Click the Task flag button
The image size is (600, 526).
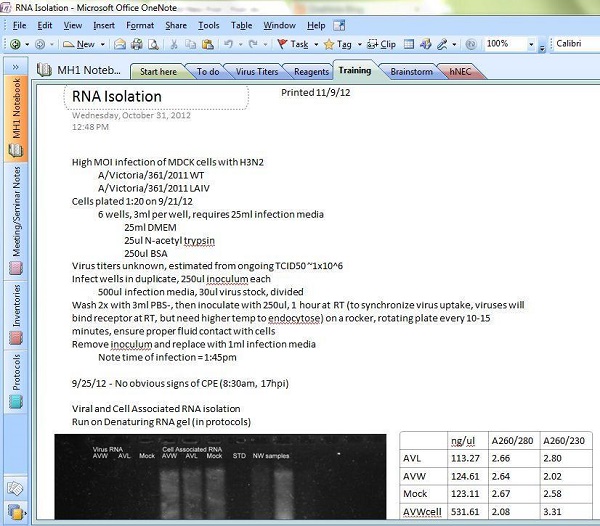293,44
